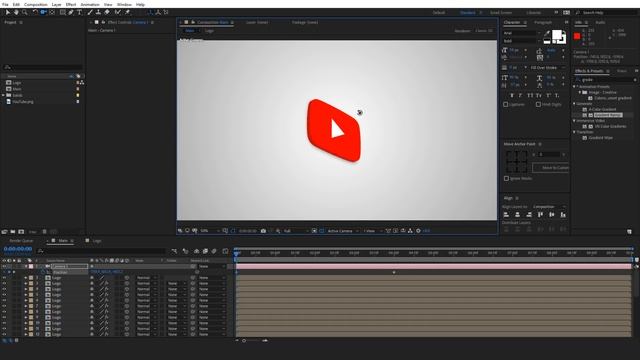
Task: Toggle the Hindi Digits checkbox
Action: (x=538, y=104)
